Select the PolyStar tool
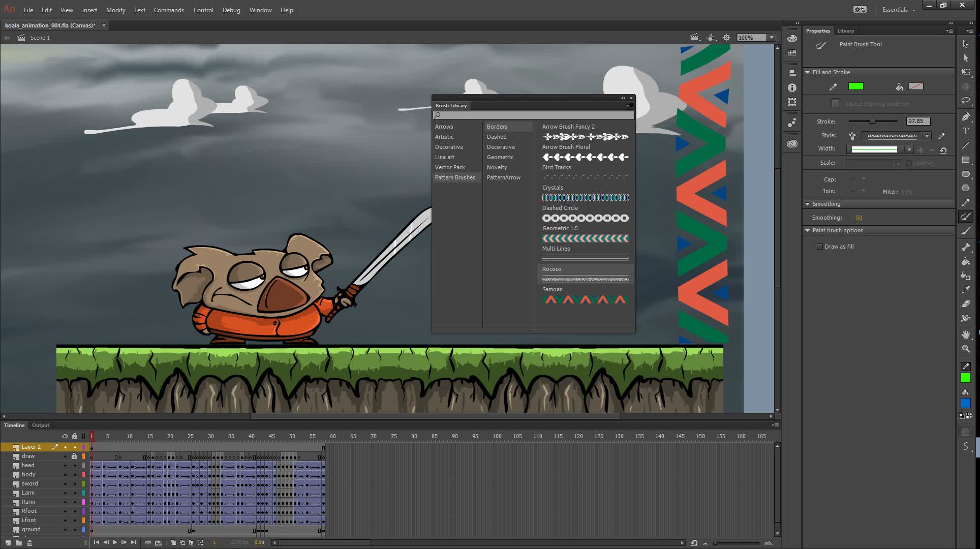Viewport: 980px width, 549px height. click(x=966, y=188)
